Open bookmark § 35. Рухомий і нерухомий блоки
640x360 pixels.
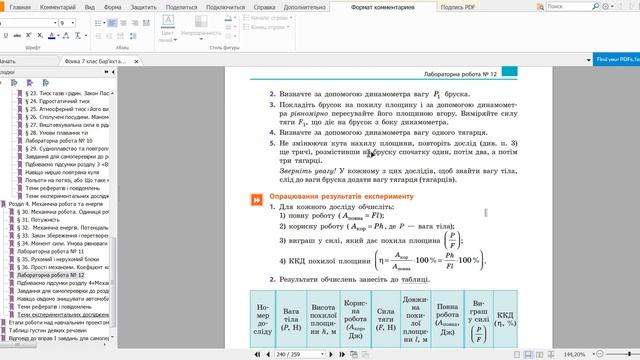(58, 259)
